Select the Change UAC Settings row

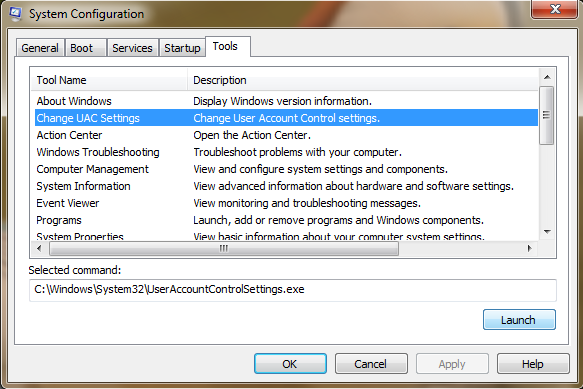pos(286,118)
